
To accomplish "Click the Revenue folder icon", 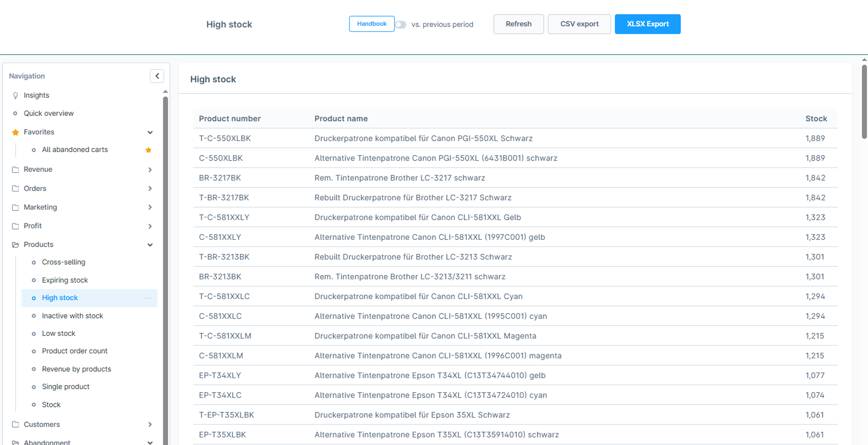I will pos(15,170).
